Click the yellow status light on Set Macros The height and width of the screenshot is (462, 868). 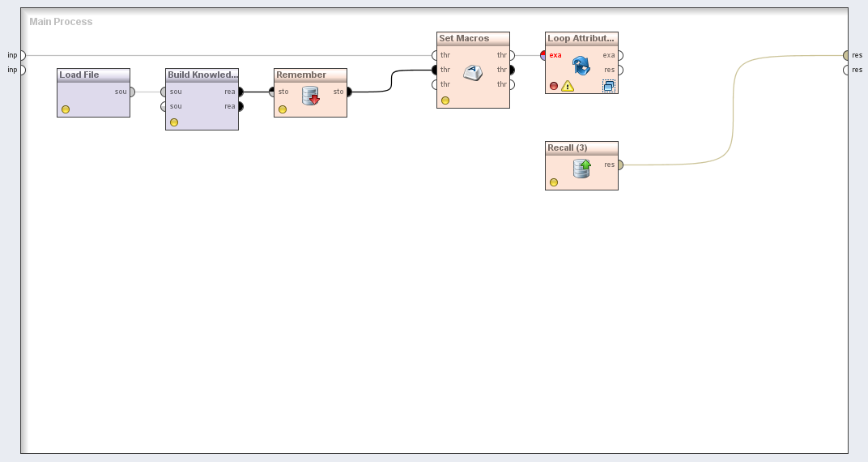tap(445, 101)
